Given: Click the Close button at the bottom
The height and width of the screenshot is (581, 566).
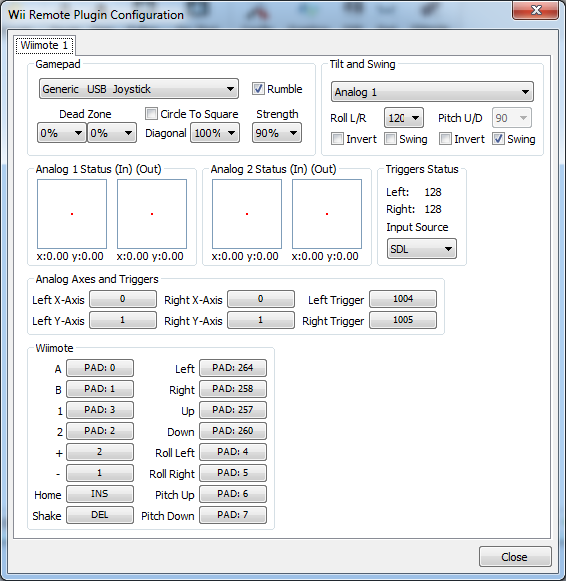Looking at the screenshot, I should [515, 557].
